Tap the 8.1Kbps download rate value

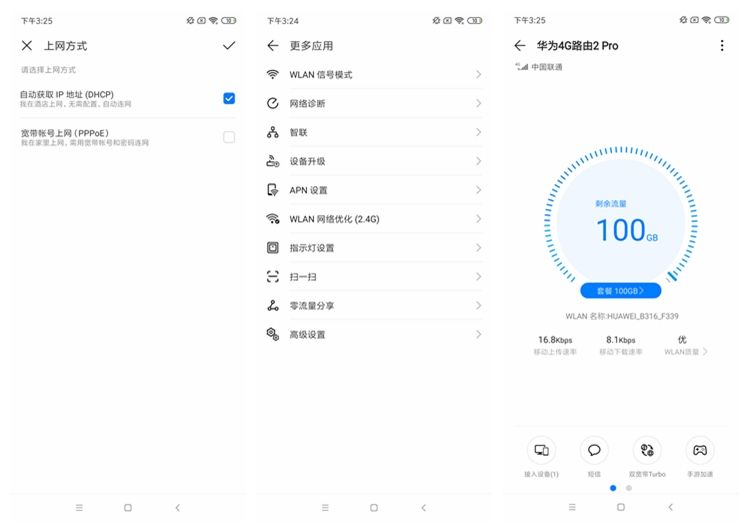pos(621,340)
